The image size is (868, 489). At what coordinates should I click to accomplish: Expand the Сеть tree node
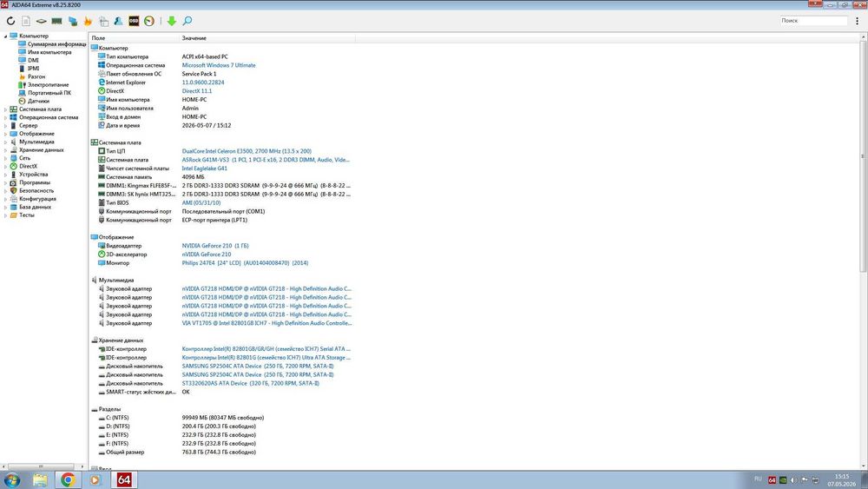[5, 158]
